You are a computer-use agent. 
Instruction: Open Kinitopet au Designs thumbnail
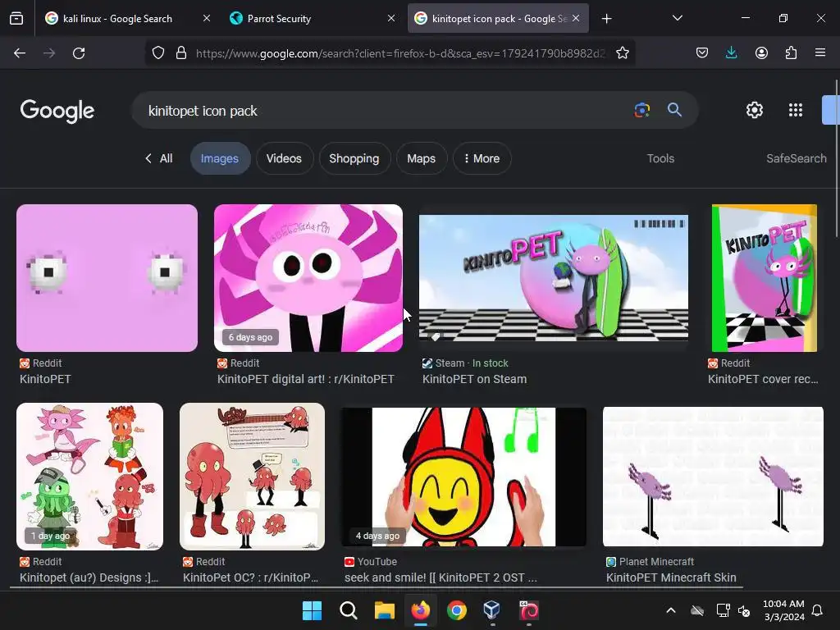[x=89, y=477]
